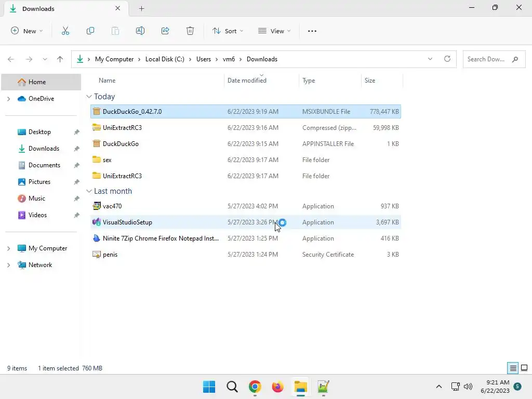
Task: Click vm6 in the breadcrumb path
Action: pos(229,59)
